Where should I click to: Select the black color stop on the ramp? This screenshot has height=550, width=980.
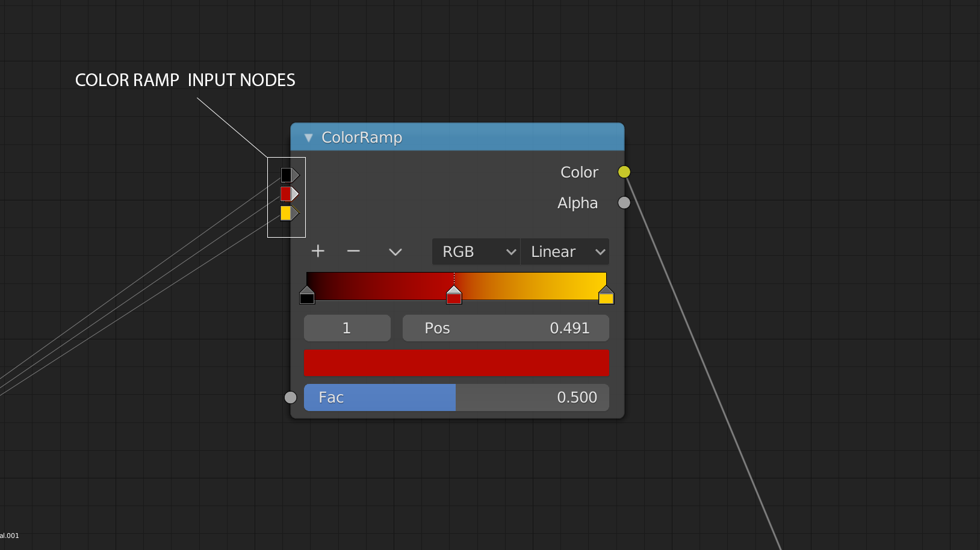click(307, 295)
